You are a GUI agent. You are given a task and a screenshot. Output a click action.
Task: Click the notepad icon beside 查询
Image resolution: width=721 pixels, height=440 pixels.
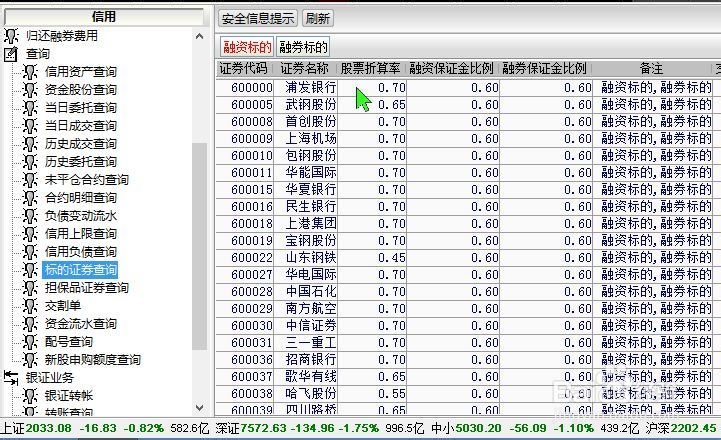[11, 54]
